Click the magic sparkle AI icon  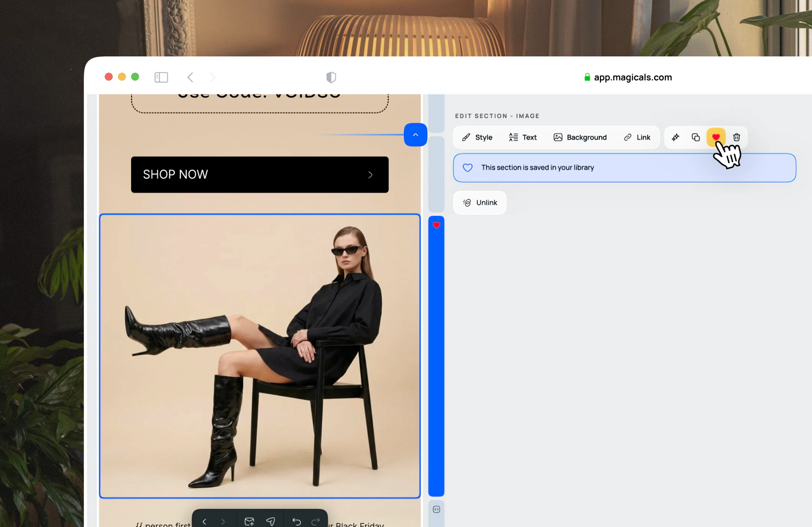(676, 137)
